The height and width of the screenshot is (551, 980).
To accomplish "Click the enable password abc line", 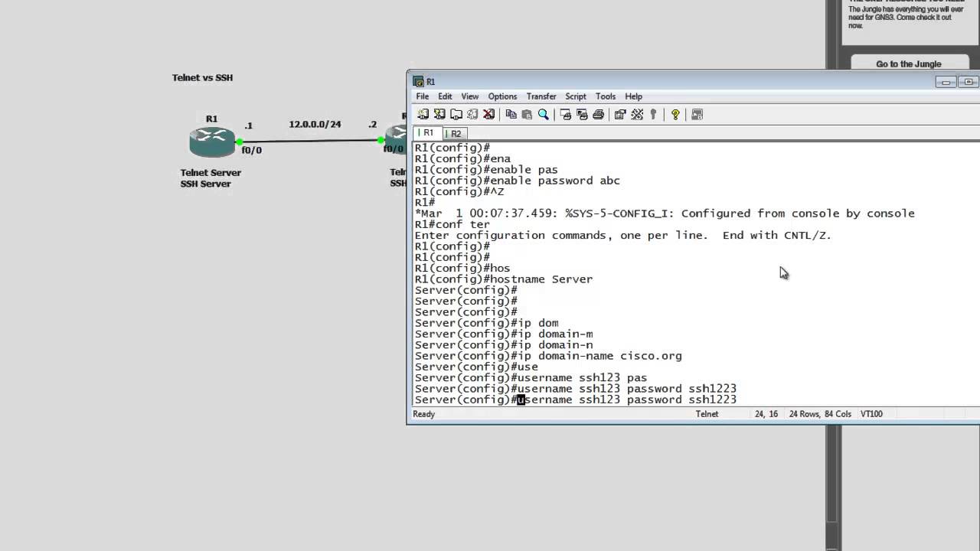I will [x=518, y=181].
